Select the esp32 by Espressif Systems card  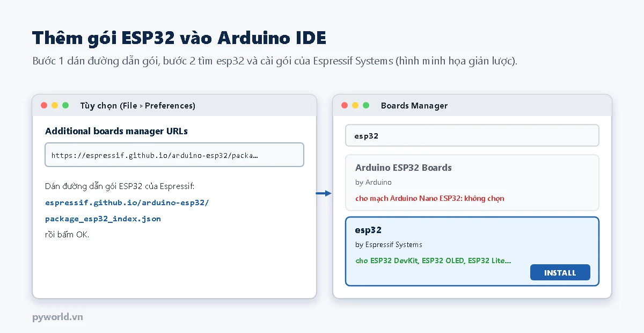(472, 251)
